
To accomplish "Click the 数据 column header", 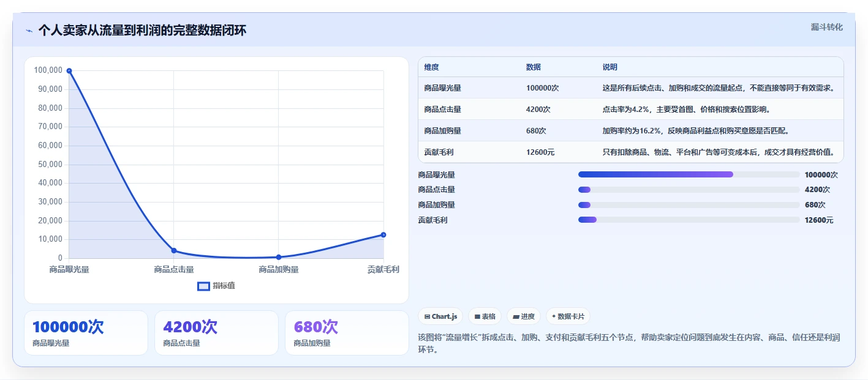I will [x=534, y=67].
